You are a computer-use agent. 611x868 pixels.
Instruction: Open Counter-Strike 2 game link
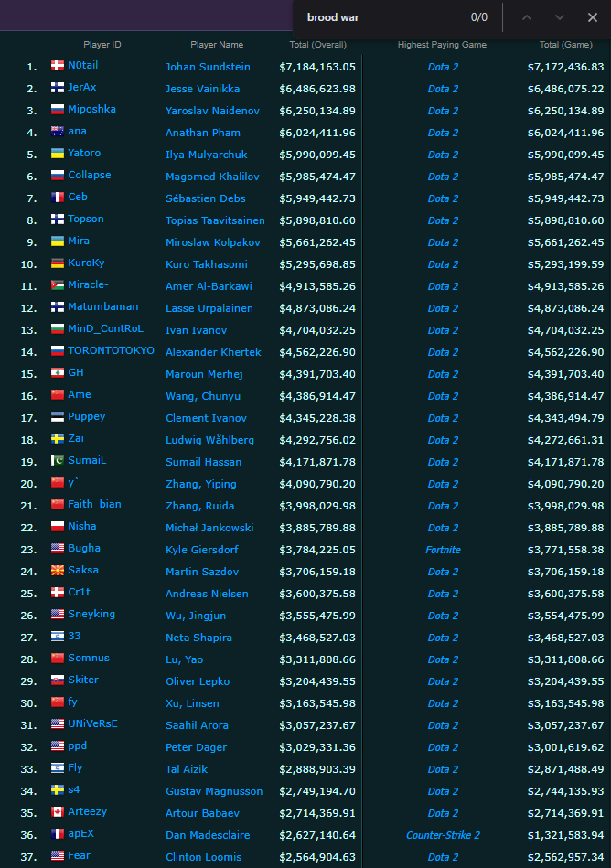pos(443,835)
